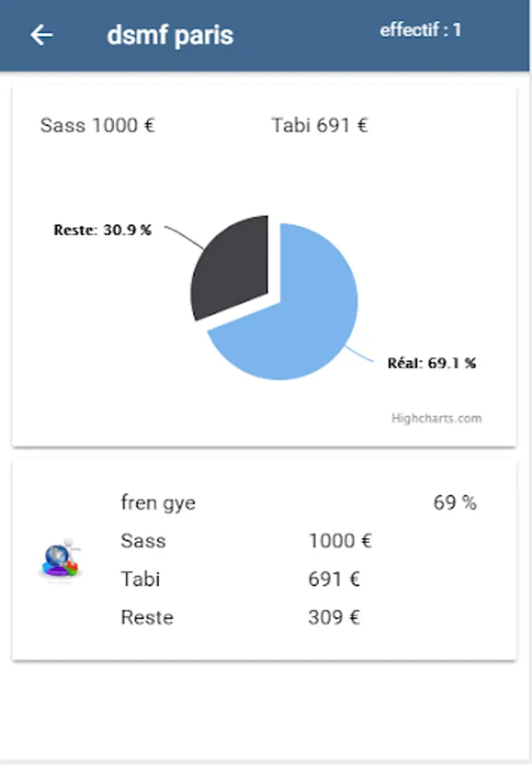Tap the 'dsmf paris' header title
This screenshot has height=765, width=532.
pyautogui.click(x=170, y=35)
